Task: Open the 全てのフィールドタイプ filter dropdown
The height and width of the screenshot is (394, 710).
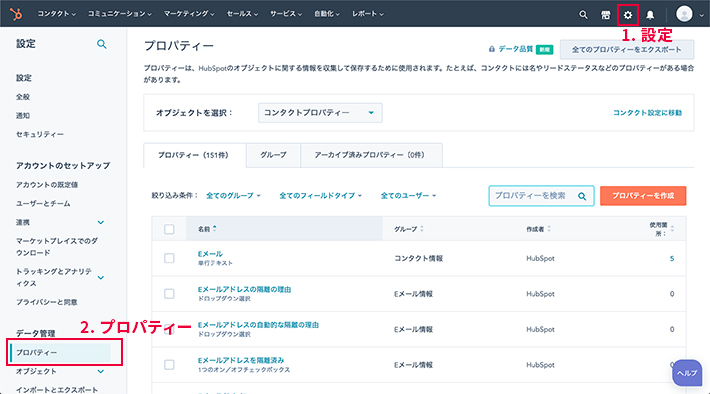Action: [321, 196]
